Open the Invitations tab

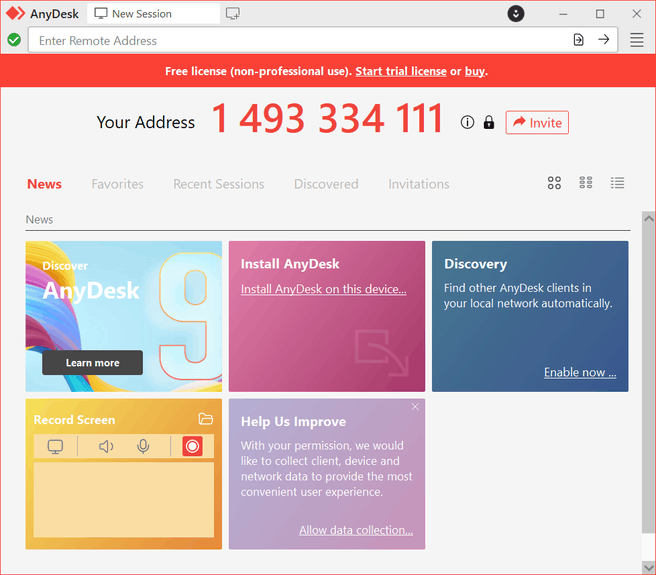[x=419, y=184]
